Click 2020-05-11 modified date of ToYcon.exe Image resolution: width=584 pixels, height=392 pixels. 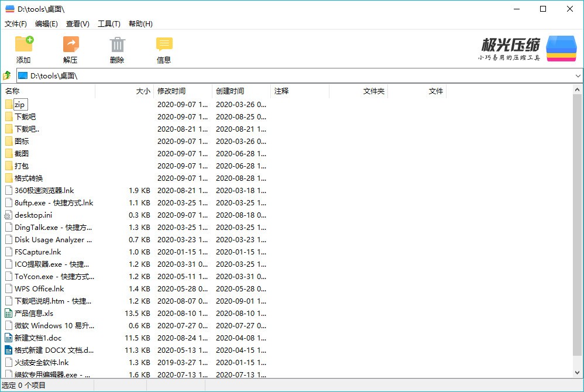tap(183, 276)
